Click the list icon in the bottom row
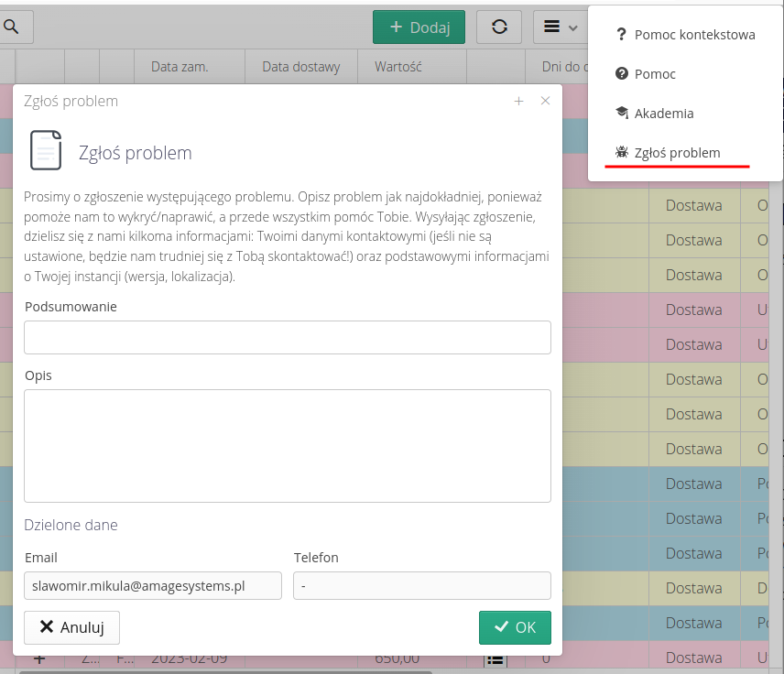The width and height of the screenshot is (784, 674). pyautogui.click(x=495, y=658)
